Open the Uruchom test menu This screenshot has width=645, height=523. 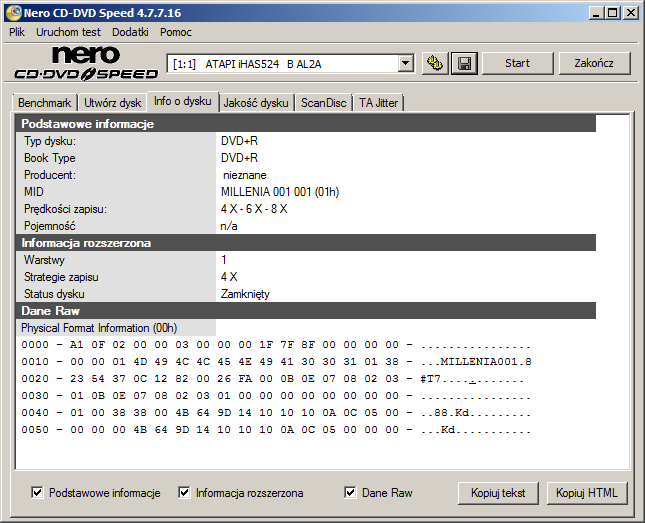point(68,32)
